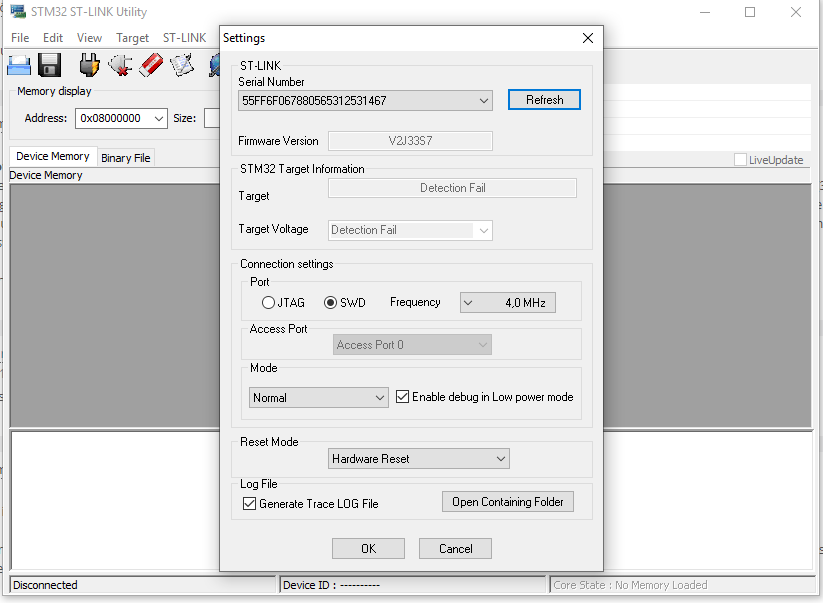Open the File menu
The width and height of the screenshot is (823, 603).
point(20,38)
